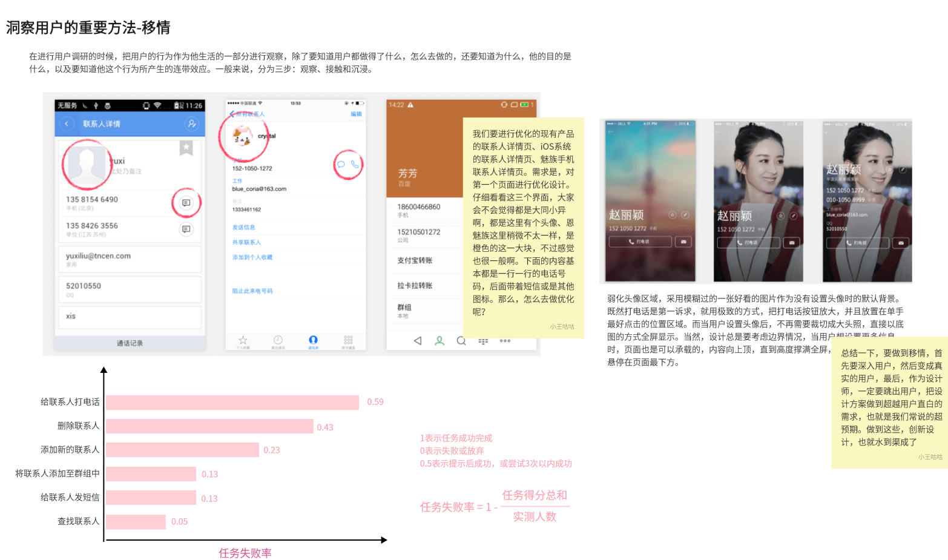The height and width of the screenshot is (560, 948).
Task: Select the green contacts person icon in Meizu nav
Action: [x=439, y=341]
